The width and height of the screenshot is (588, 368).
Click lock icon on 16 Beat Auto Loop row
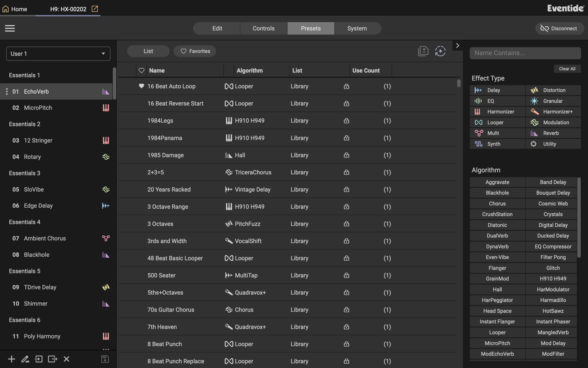pos(346,86)
